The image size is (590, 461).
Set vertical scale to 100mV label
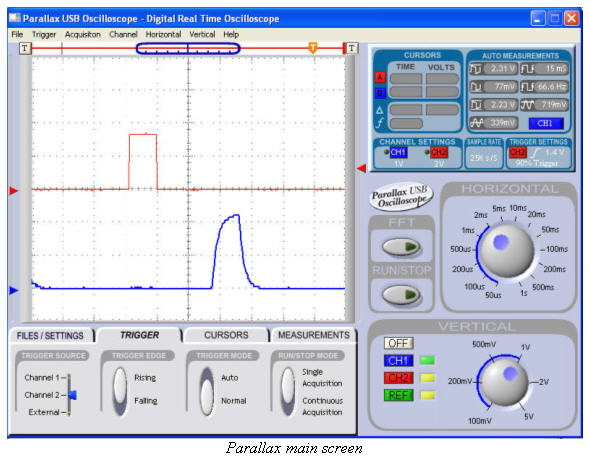click(480, 421)
